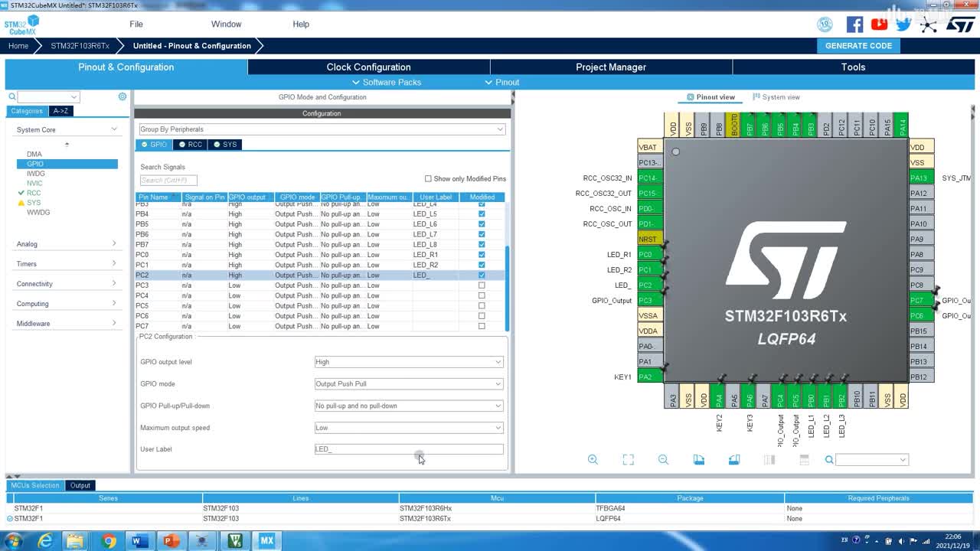Viewport: 980px width, 551px height.
Task: Toggle Modified checkbox for PB5 row
Action: [x=482, y=224]
